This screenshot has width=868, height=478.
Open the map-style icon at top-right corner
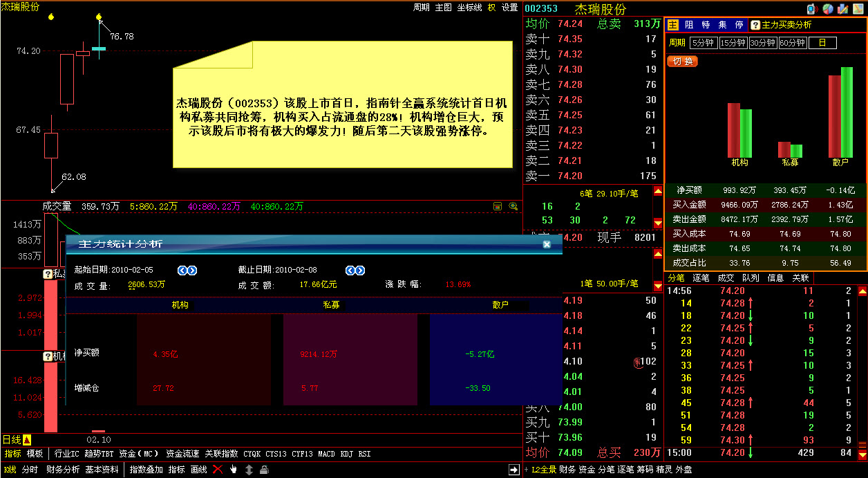coord(858,9)
